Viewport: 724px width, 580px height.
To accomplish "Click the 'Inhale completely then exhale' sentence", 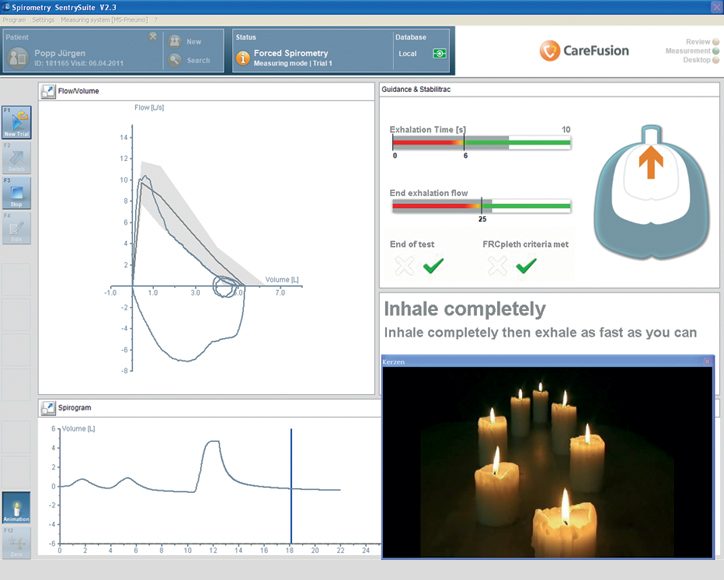I will [540, 332].
